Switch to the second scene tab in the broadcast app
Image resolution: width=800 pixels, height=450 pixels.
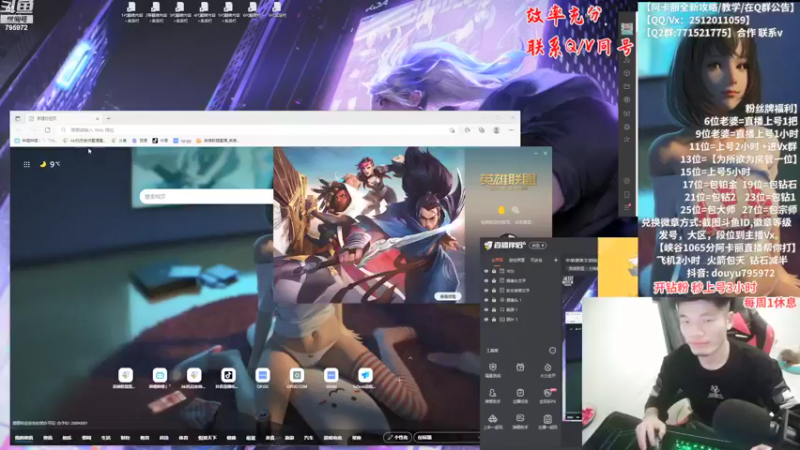point(517,260)
